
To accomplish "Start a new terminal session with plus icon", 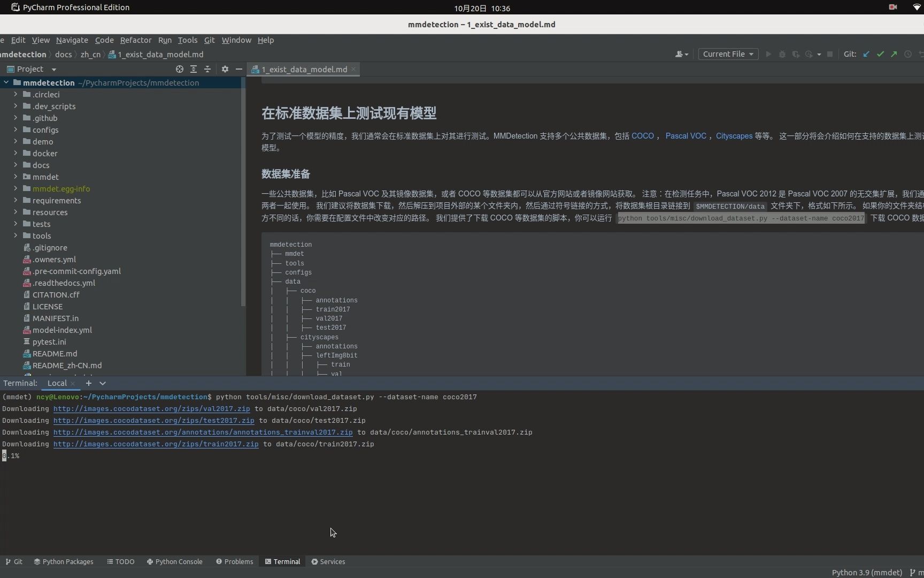I will (x=89, y=383).
